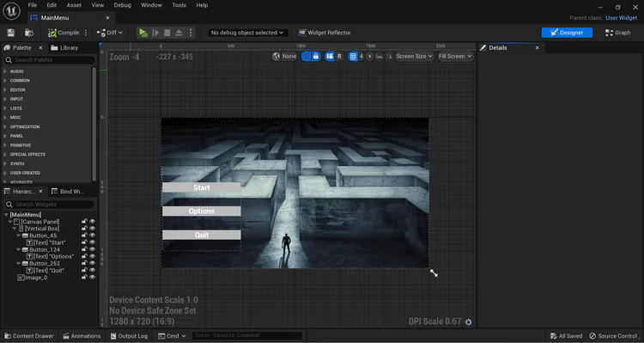This screenshot has width=644, height=343.
Task: Click the Search Palette field
Action: coord(50,60)
